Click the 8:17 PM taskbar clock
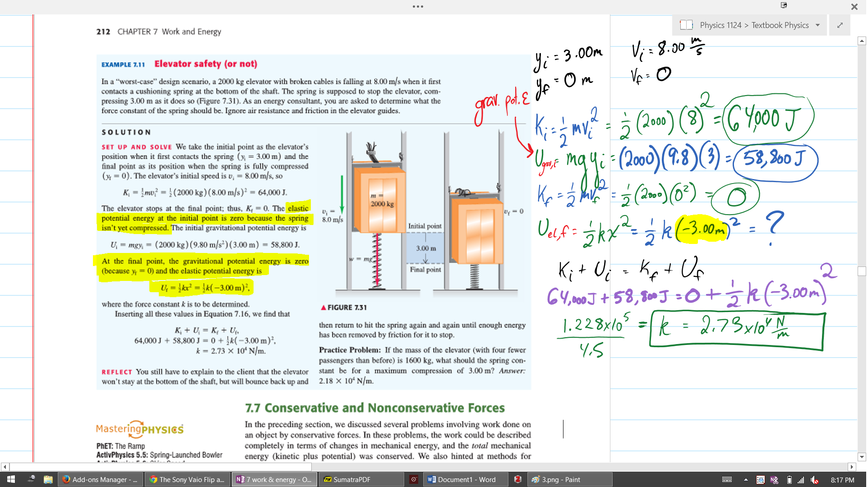Viewport: 868px width, 487px height. tap(842, 480)
